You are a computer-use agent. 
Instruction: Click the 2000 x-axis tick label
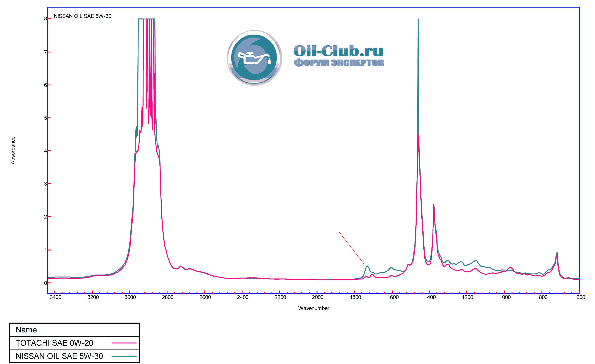(318, 297)
